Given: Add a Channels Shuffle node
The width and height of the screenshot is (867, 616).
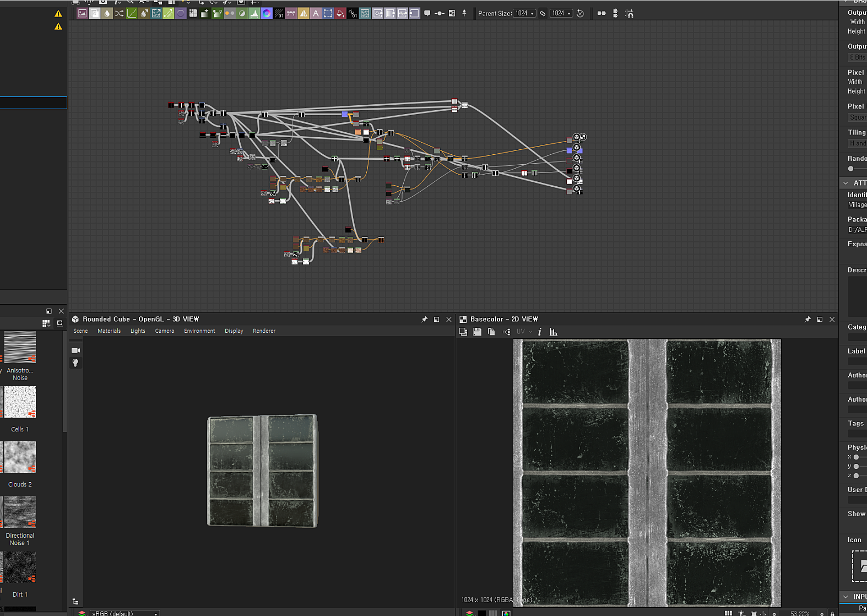Looking at the screenshot, I should [x=119, y=13].
